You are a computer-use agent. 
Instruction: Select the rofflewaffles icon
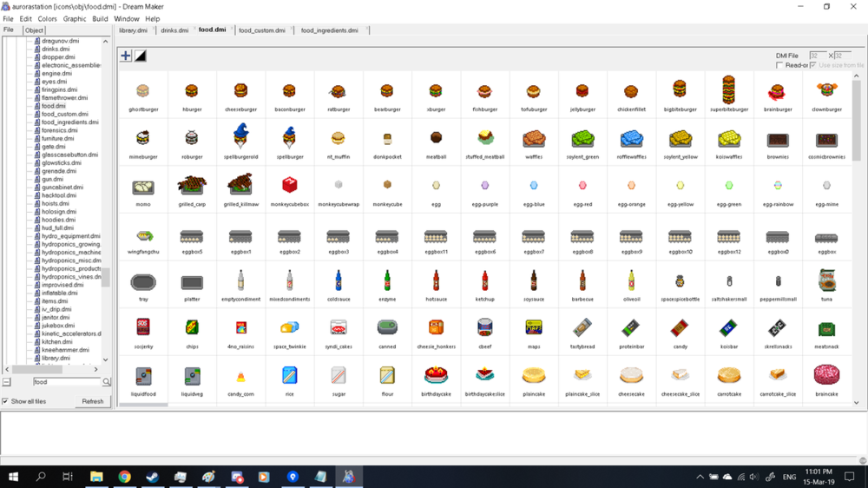click(631, 139)
